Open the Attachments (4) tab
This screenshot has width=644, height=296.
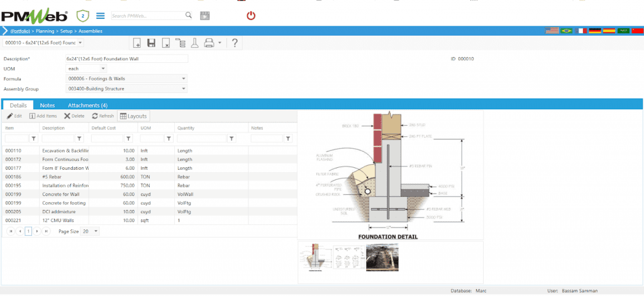pos(87,106)
